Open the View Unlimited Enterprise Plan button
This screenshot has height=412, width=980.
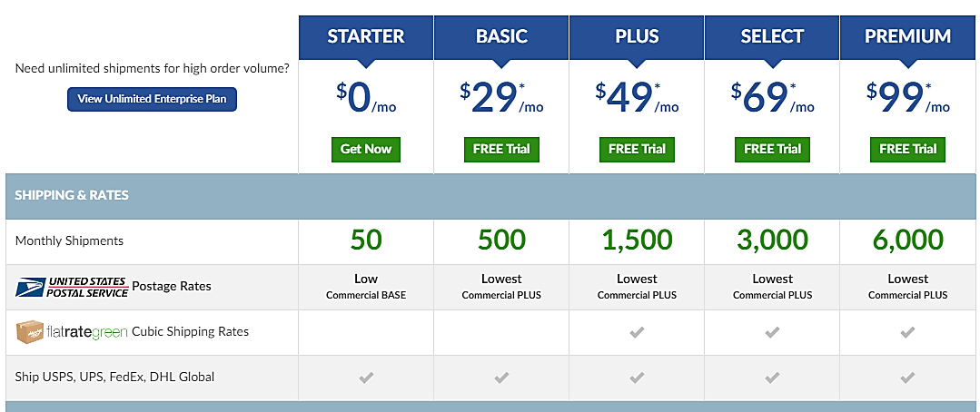(152, 99)
